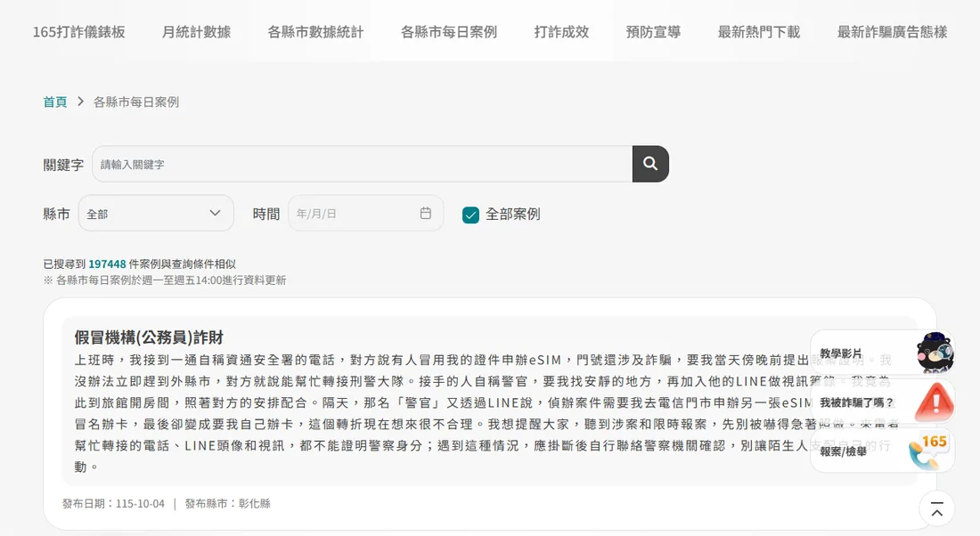This screenshot has width=980, height=536.
Task: Go to 月統計數據 in the navigation
Action: click(x=196, y=32)
